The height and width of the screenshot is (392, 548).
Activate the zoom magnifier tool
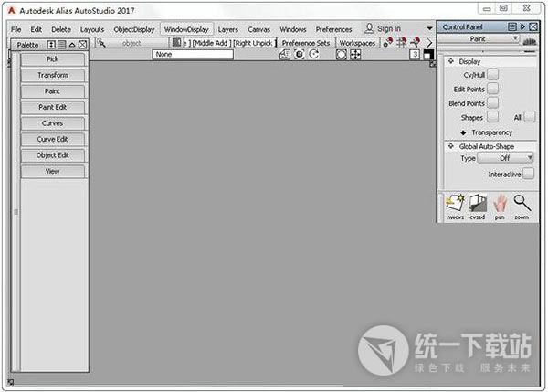(522, 207)
